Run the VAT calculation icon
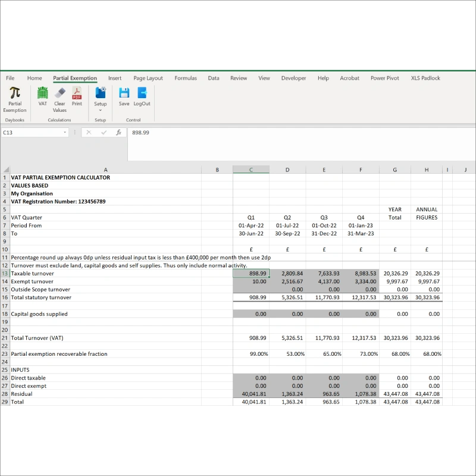 (43, 93)
